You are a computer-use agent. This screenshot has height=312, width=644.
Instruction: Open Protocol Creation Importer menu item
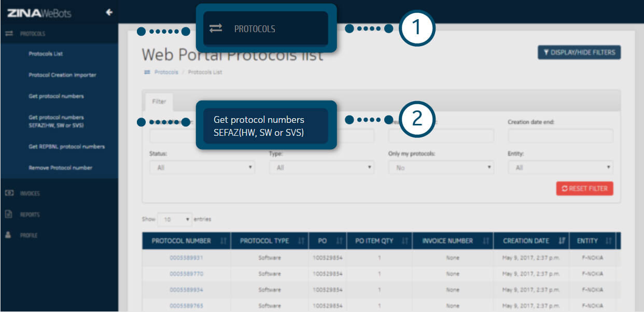tap(62, 75)
